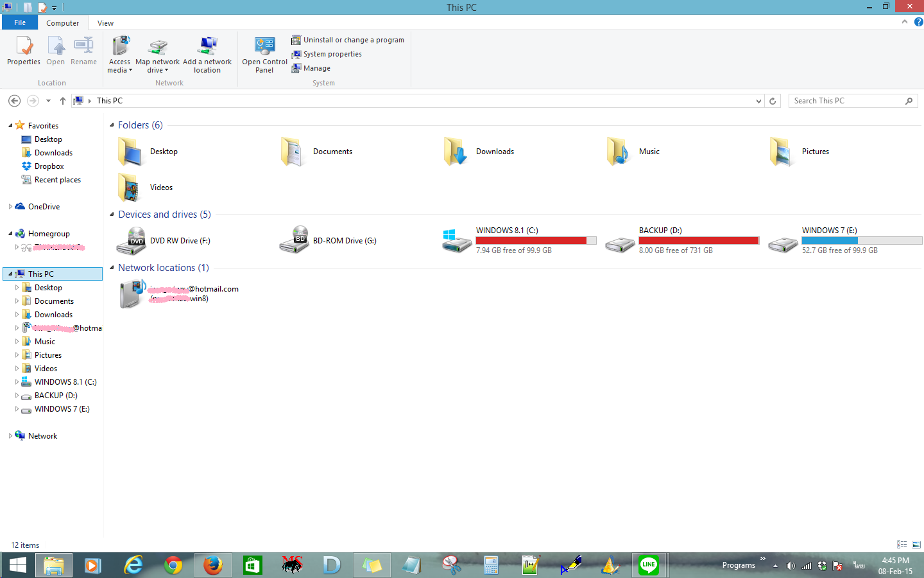Go up one level with Up arrow

pos(63,101)
